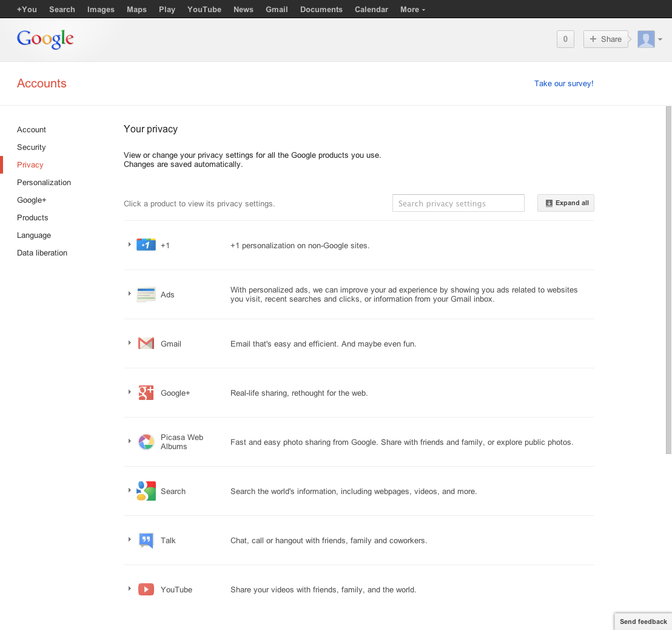Screen dimensions: 672x630
Task: Click the Ads product icon
Action: [146, 294]
